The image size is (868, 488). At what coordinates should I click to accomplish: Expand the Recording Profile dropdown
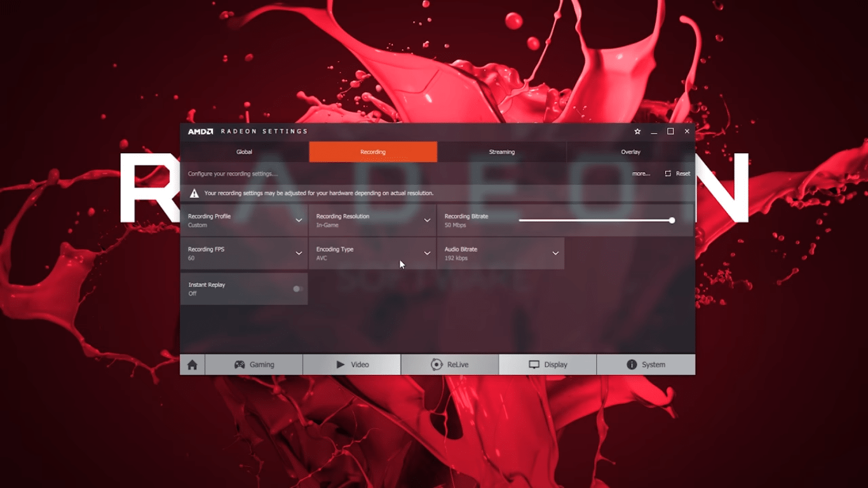pos(244,220)
